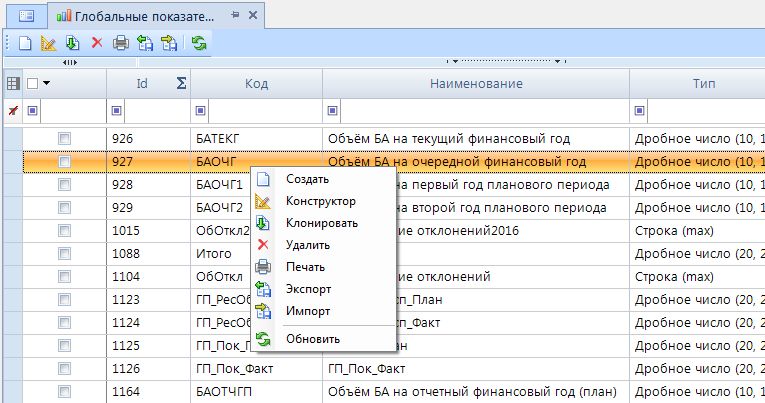
Task: Check the select-all checkbox in header
Action: (32, 84)
